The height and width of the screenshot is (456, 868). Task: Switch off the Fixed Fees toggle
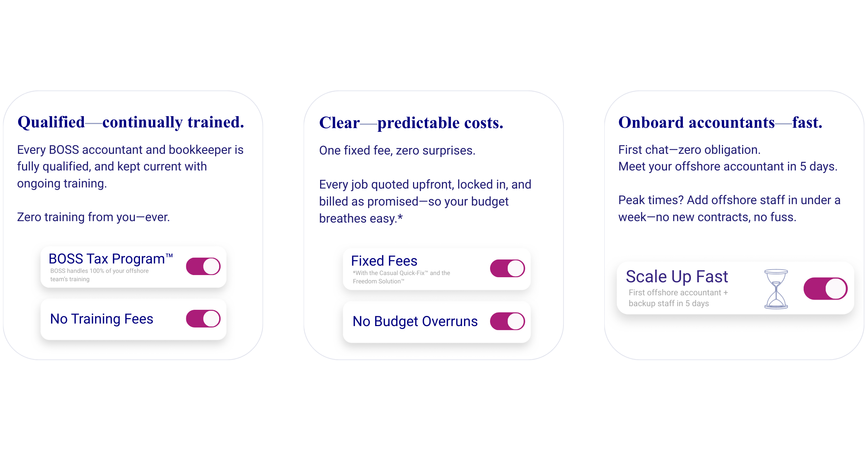pyautogui.click(x=507, y=269)
